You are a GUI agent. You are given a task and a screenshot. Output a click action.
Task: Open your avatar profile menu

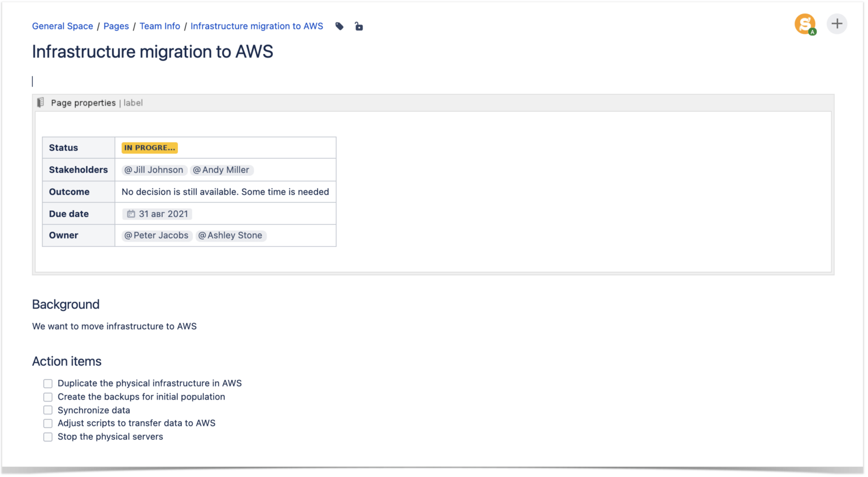(805, 24)
